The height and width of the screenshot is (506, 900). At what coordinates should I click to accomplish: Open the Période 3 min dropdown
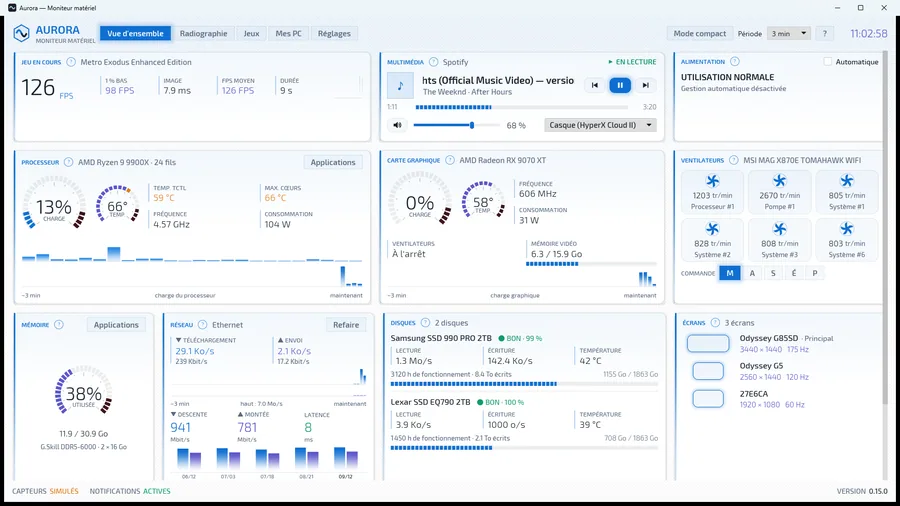coord(789,33)
